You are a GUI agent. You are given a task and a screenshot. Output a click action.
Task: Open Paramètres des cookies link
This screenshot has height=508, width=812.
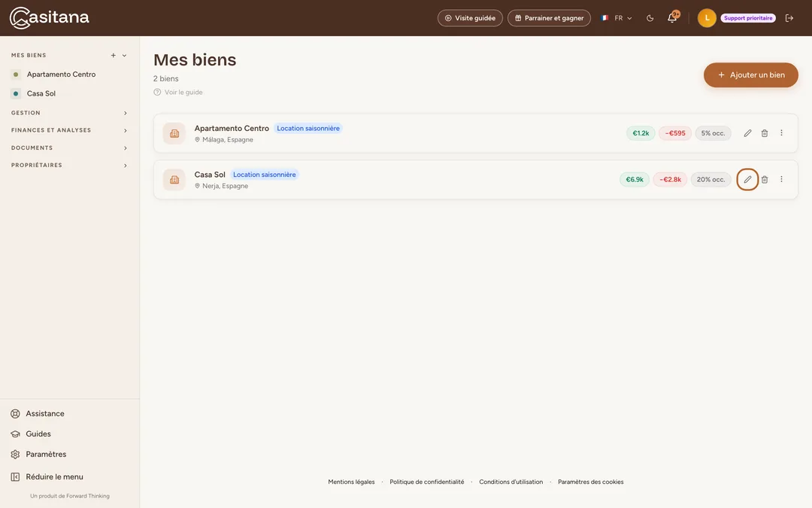pyautogui.click(x=590, y=482)
